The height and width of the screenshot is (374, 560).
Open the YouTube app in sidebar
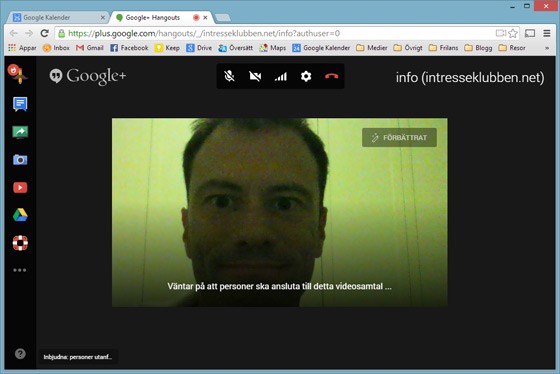click(20, 188)
